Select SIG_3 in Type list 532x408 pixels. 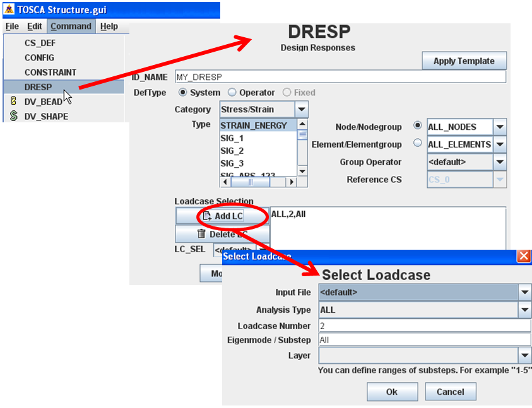[258, 163]
